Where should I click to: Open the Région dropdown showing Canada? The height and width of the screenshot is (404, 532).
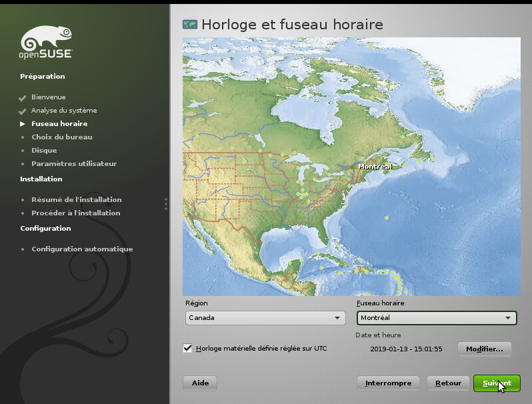pyautogui.click(x=265, y=318)
